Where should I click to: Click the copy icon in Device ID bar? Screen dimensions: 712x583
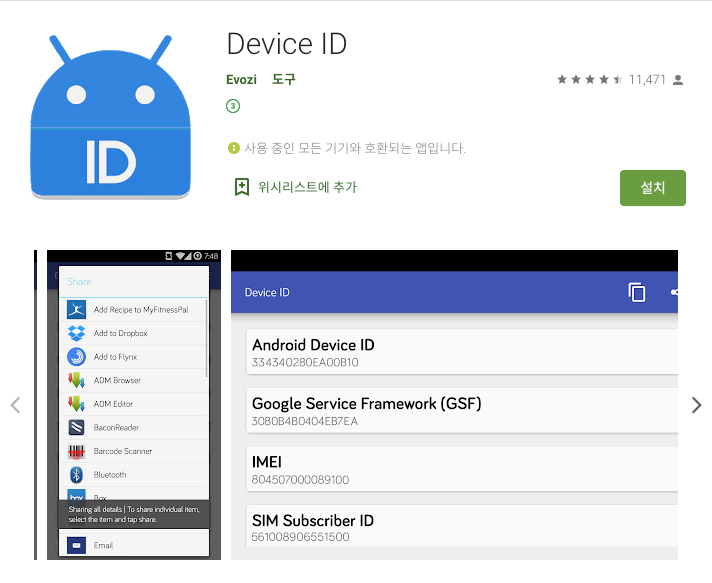(637, 292)
